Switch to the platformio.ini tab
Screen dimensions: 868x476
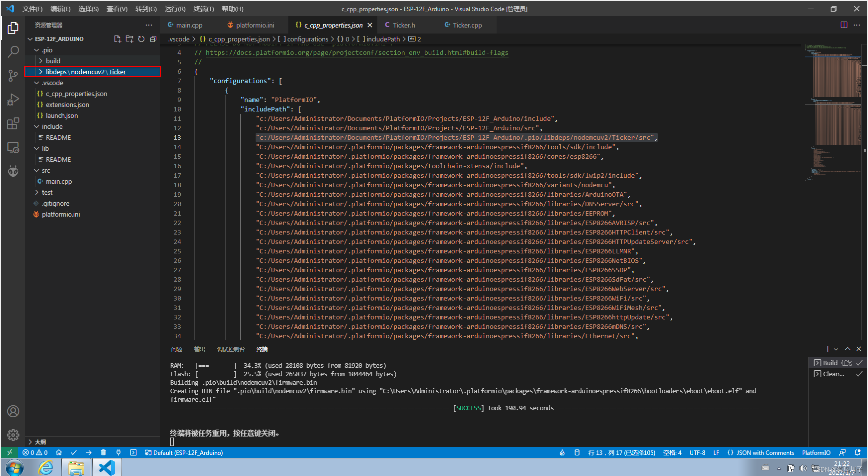pos(254,25)
